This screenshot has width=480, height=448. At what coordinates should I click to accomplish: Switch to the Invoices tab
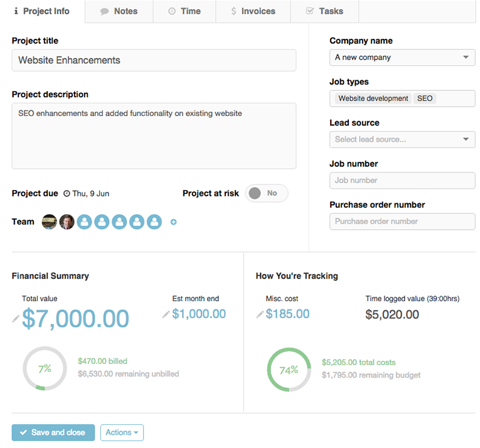(x=253, y=11)
